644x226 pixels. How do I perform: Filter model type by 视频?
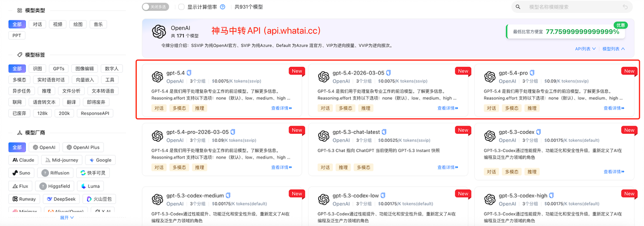point(57,24)
